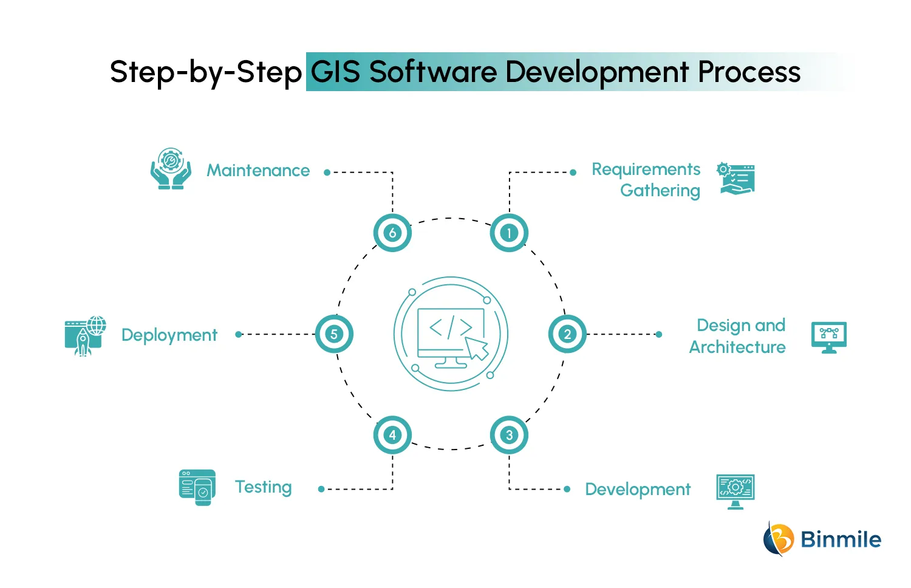Select step circle number 1
911x588 pixels.
pyautogui.click(x=509, y=233)
